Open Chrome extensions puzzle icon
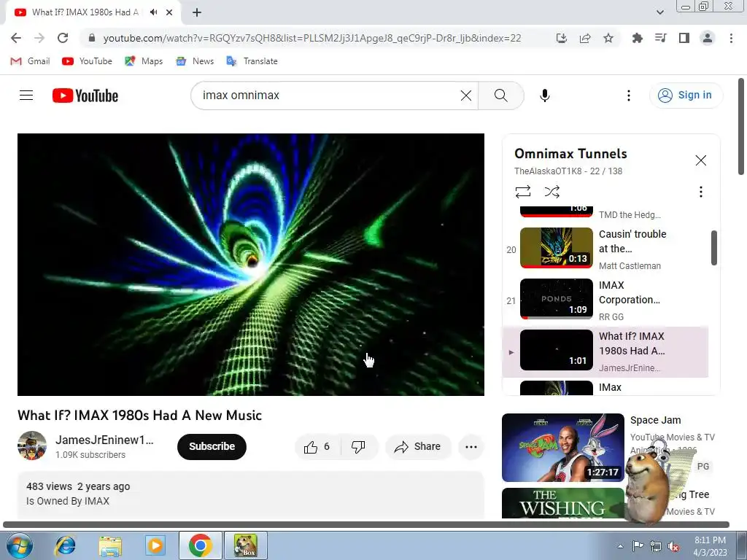Screen dimensions: 747x560 click(637, 38)
